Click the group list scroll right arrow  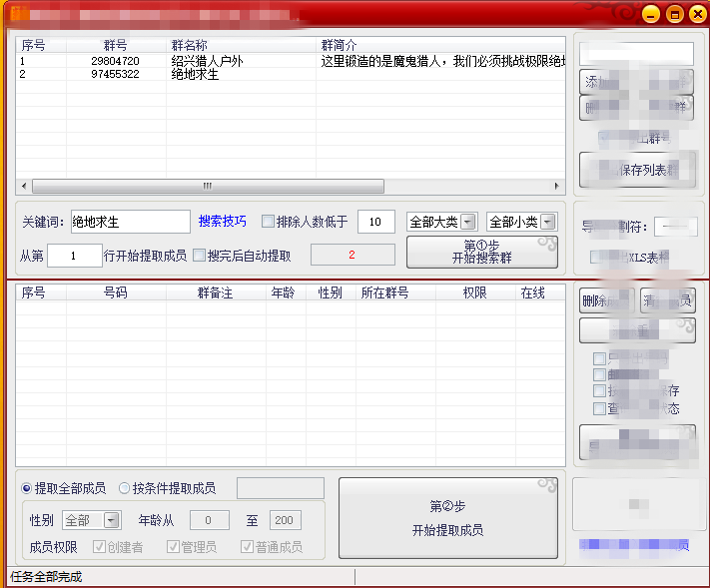click(x=557, y=186)
